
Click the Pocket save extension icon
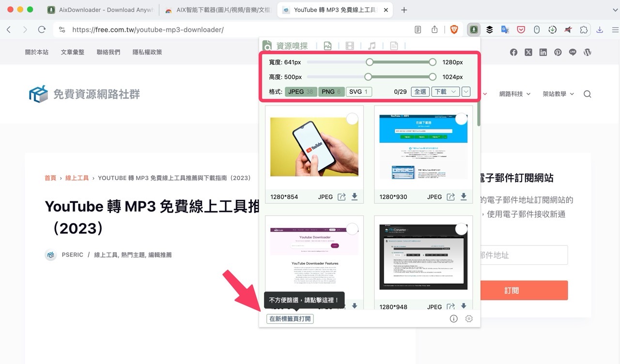point(521,30)
